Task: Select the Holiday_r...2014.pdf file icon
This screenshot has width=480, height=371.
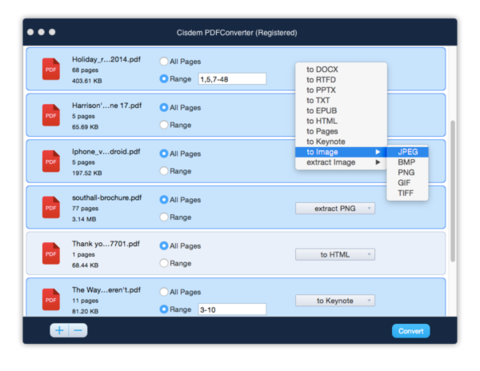Action: (51, 69)
